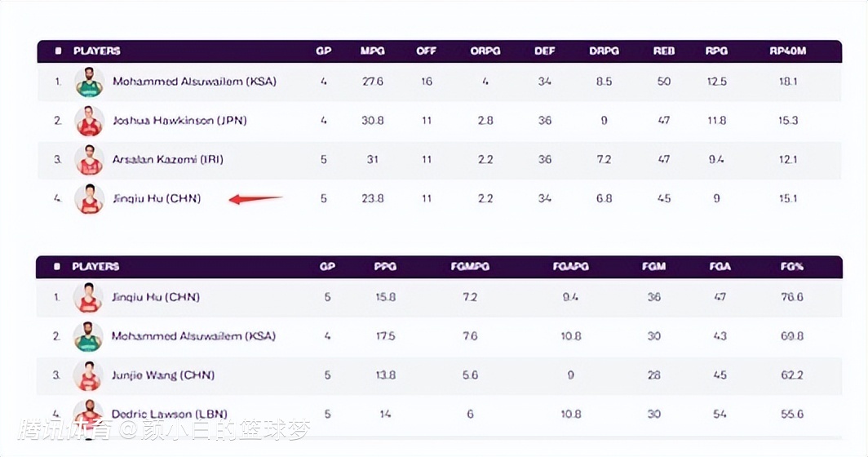Open the Junjie Wang (CHN) name link
868x457 pixels.
tap(163, 375)
